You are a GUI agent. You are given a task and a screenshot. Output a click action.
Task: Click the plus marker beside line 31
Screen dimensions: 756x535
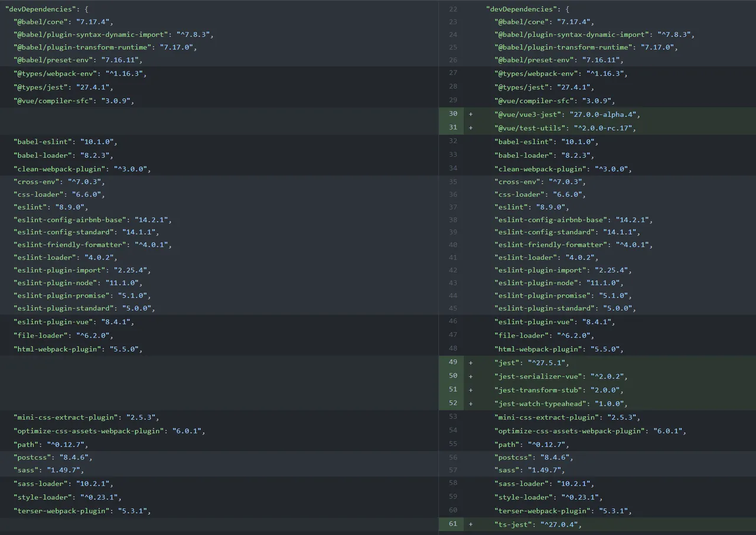pos(471,128)
